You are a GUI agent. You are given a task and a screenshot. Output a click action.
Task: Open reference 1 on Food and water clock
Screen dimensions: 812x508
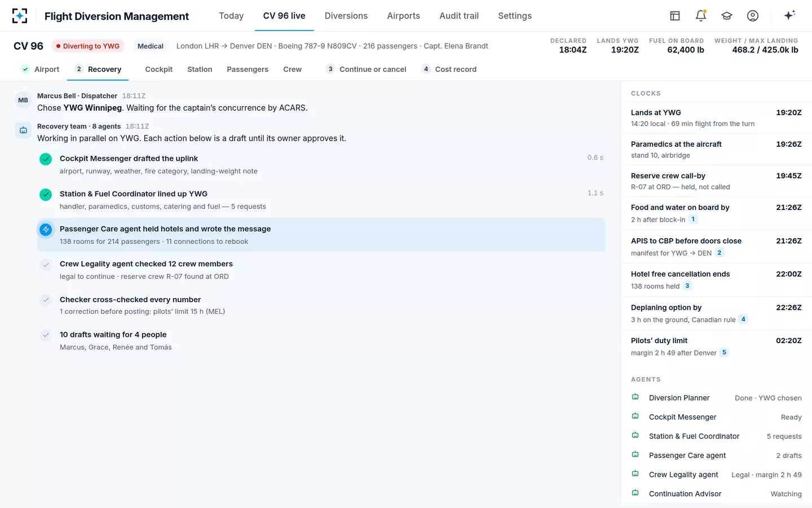tap(693, 219)
